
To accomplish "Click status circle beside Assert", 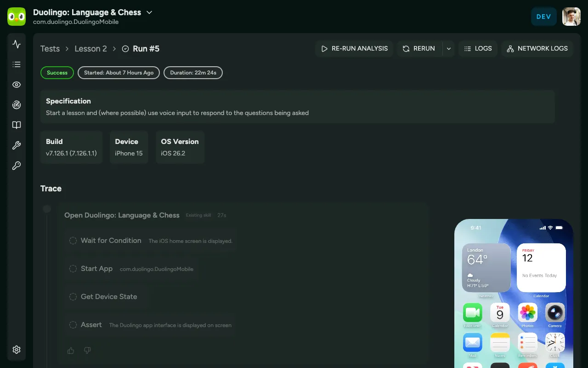I will click(73, 325).
